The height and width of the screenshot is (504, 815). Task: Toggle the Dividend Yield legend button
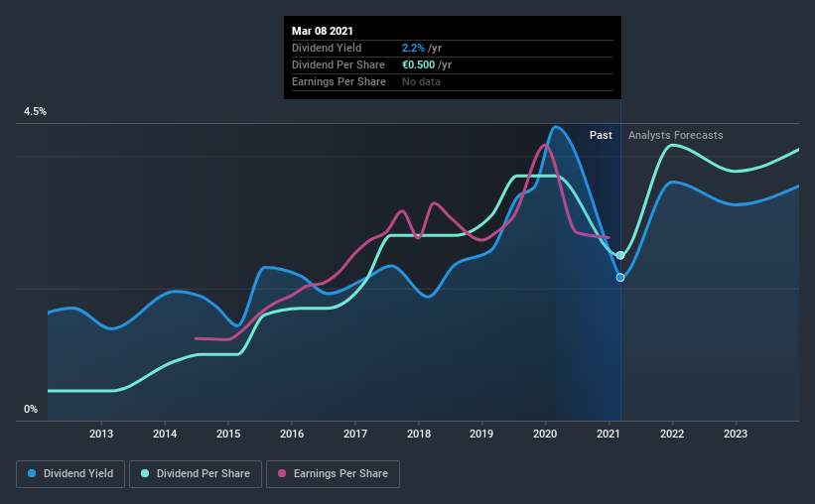70,474
